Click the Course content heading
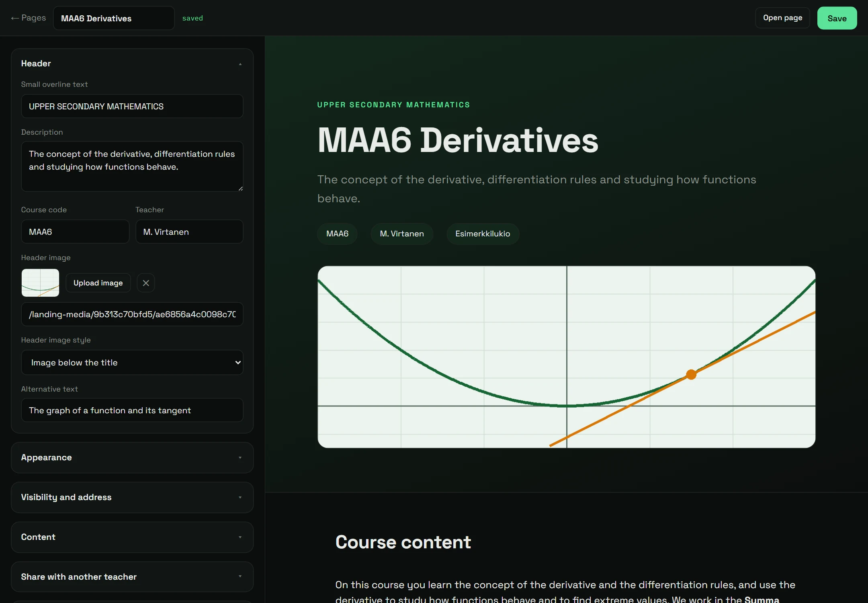 (x=403, y=542)
